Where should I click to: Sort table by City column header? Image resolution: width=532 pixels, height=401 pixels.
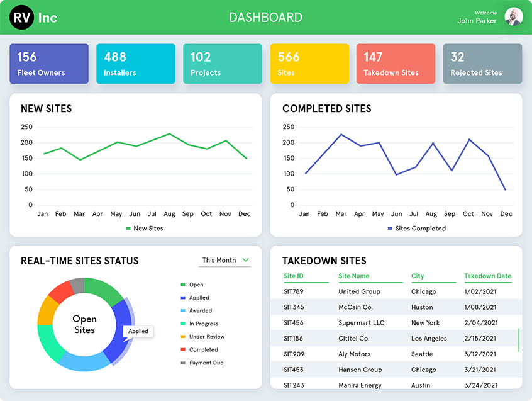tap(418, 276)
